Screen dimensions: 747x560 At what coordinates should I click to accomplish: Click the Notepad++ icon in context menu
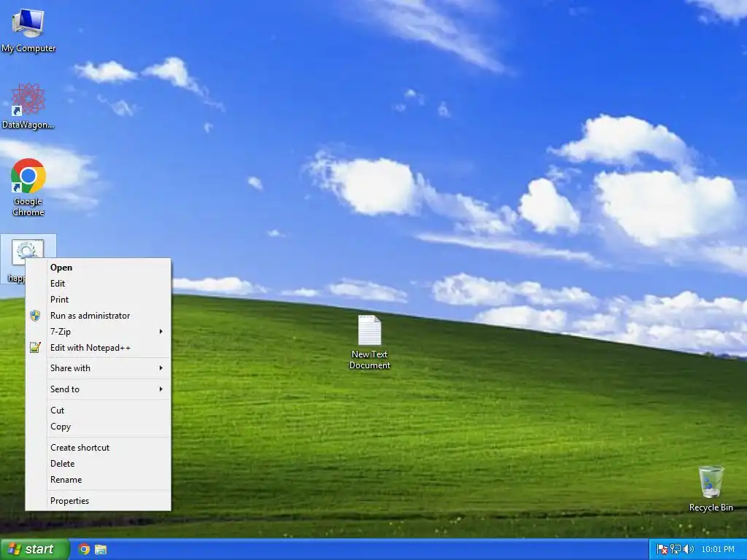point(35,348)
